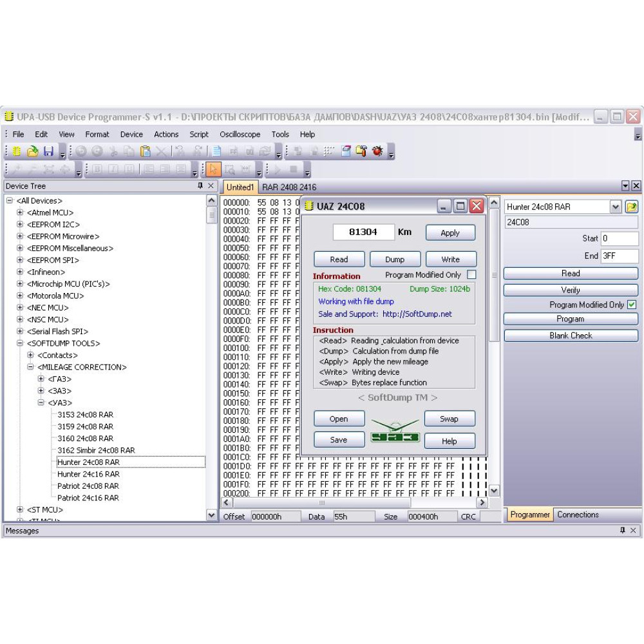
Task: Expand the <EEPROM I2C> node
Action: [20, 224]
